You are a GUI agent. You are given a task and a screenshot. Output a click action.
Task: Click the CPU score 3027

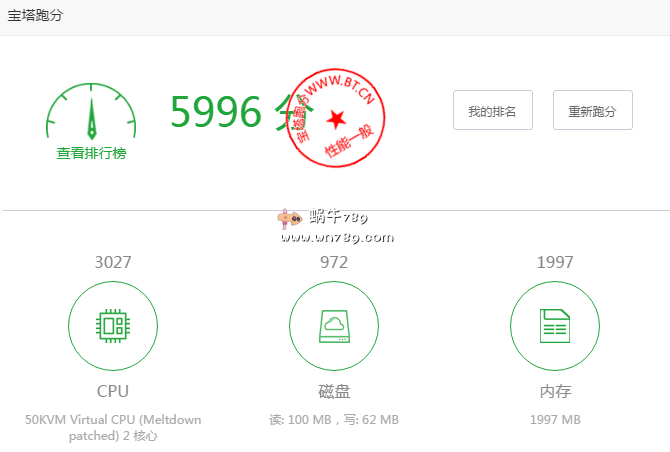tap(113, 262)
